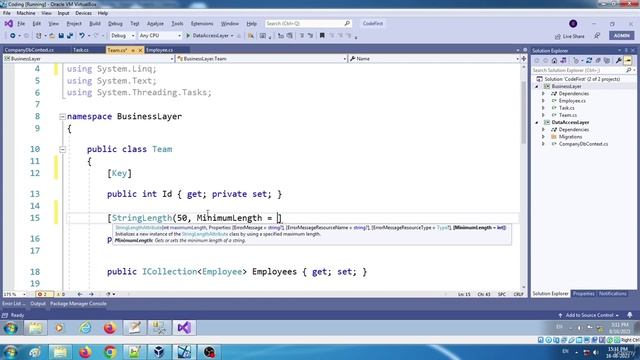This screenshot has width=640, height=360.
Task: Collapse the namespace BusinessLayer code block
Action: (x=62, y=117)
